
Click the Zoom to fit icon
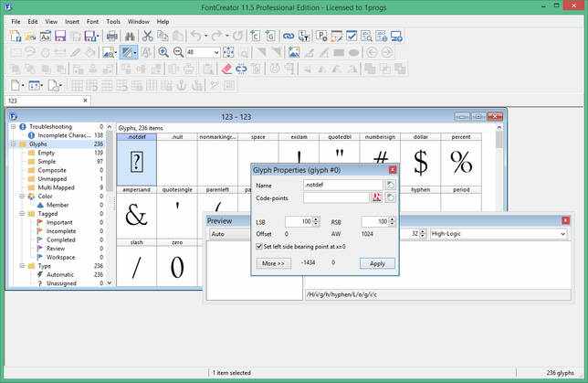click(x=228, y=52)
